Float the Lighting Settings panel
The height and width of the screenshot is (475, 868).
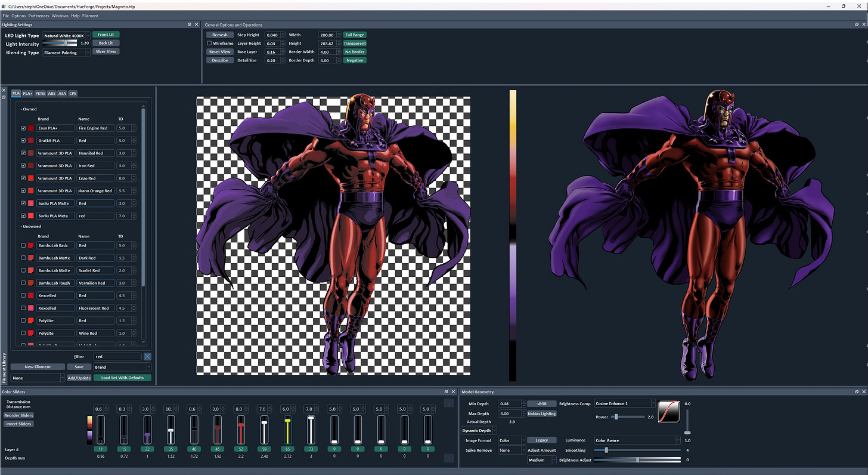pos(190,24)
